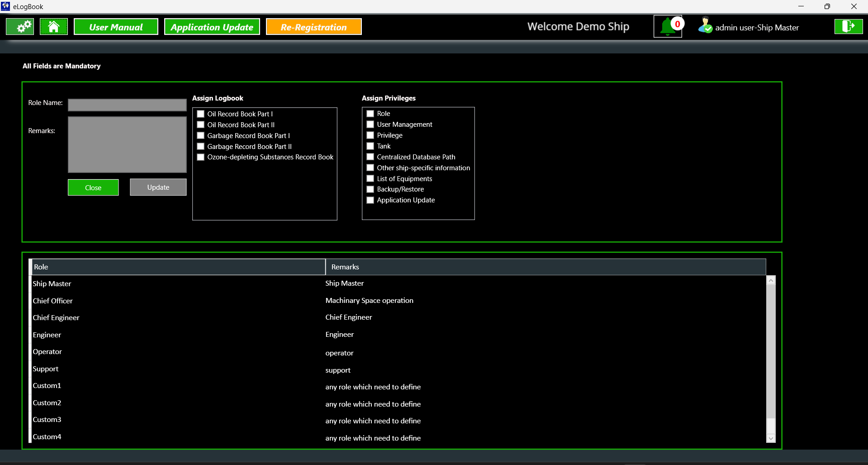Open the User Manual
868x465 pixels.
[116, 26]
